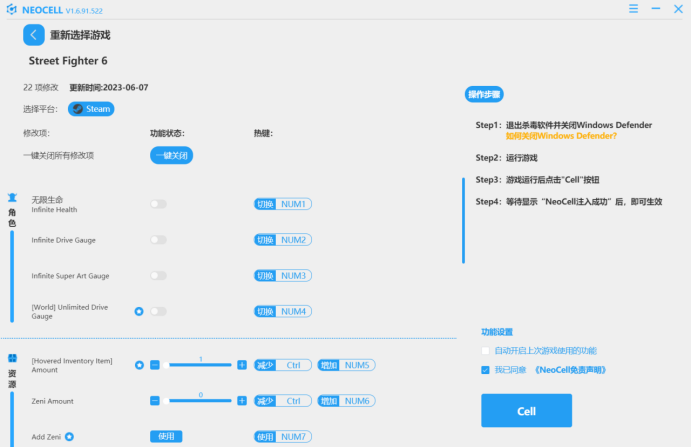692x447 pixels.
Task: Enable the Infinite Drive Gauge switch
Action: click(x=158, y=240)
